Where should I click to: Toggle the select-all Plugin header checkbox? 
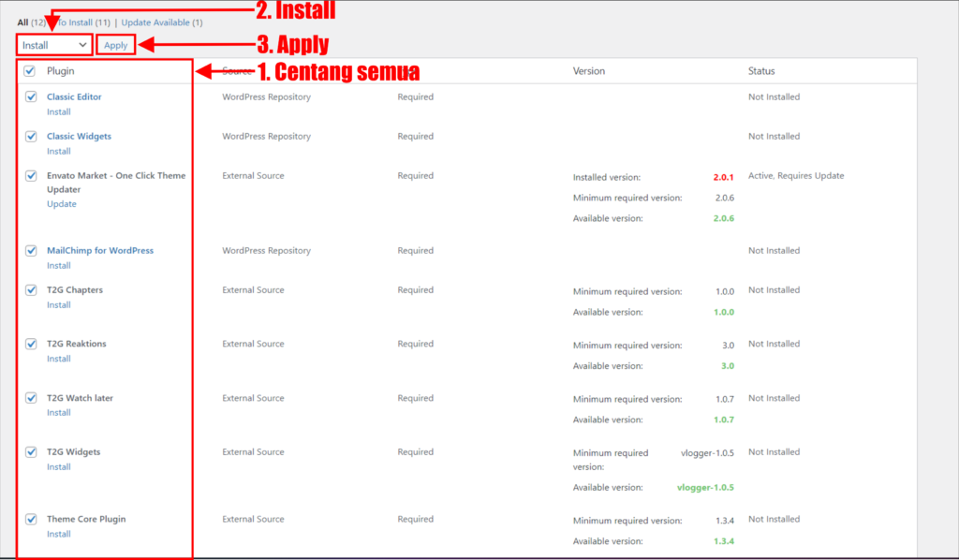click(x=30, y=71)
